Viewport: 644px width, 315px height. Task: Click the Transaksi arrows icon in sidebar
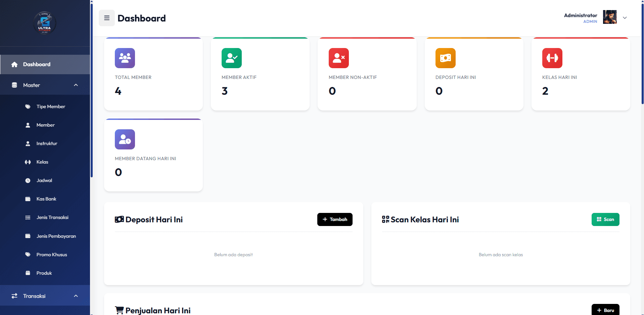14,296
